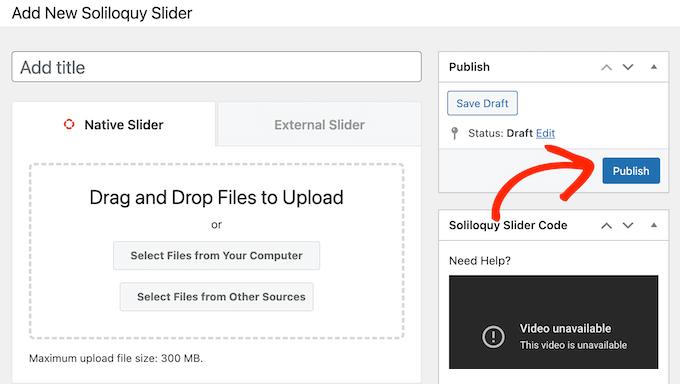
Task: Move Publish panel down arrow
Action: [628, 67]
